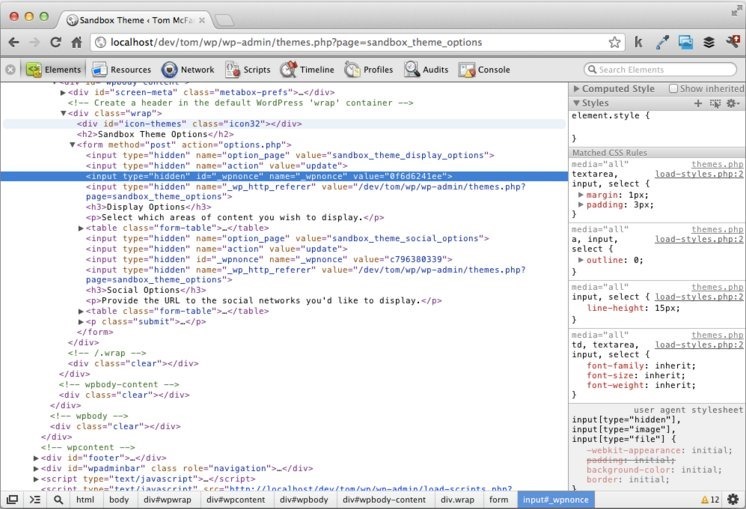746x509 pixels.
Task: Expand the margin property triangle
Action: 581,195
